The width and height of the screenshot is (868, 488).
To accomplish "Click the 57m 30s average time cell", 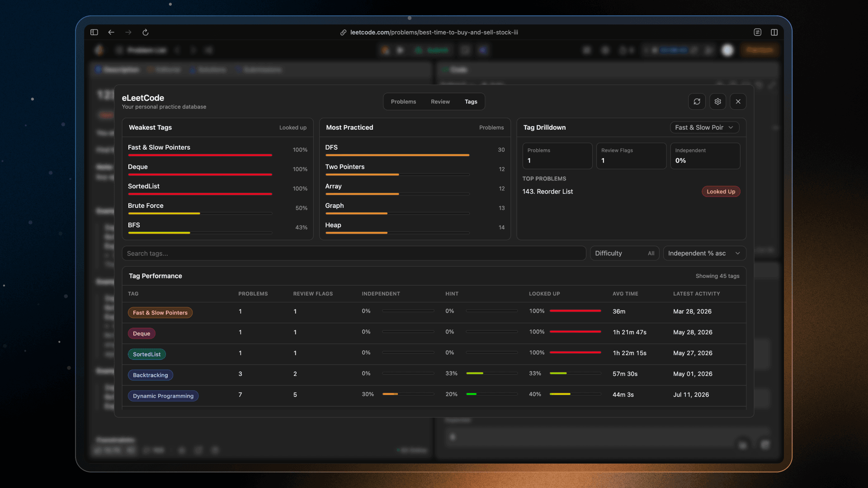I will click(625, 374).
